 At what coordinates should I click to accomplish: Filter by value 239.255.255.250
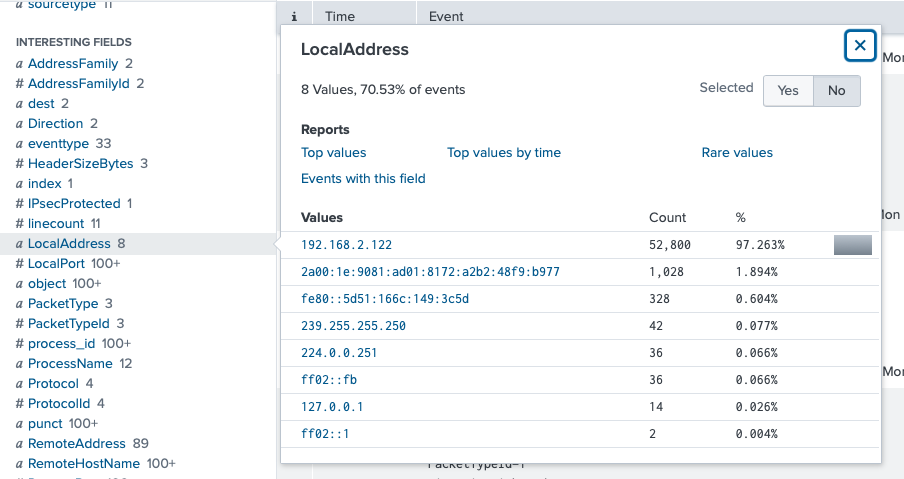coord(353,326)
